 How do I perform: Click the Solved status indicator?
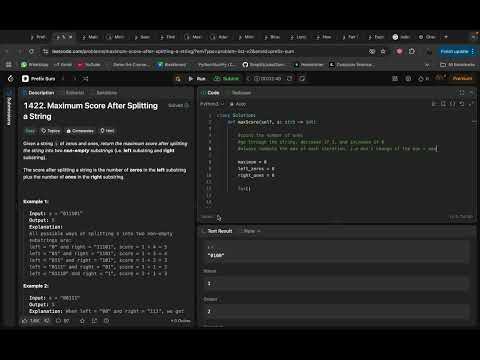[x=179, y=105]
